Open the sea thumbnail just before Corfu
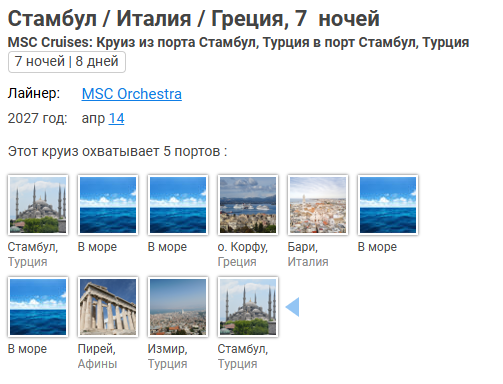This screenshot has height=384, width=503. 178,205
